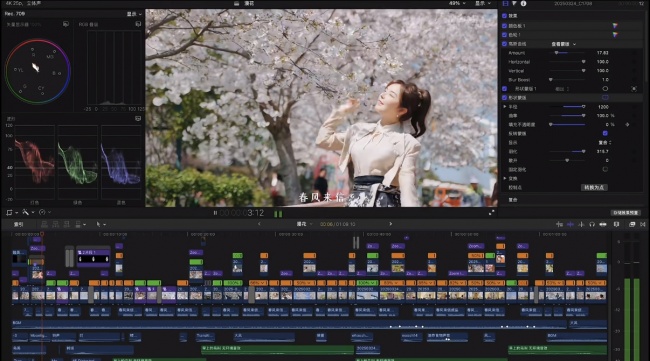Uncheck the 色轮 1 effect checkbox
The height and width of the screenshot is (361, 650).
(504, 35)
